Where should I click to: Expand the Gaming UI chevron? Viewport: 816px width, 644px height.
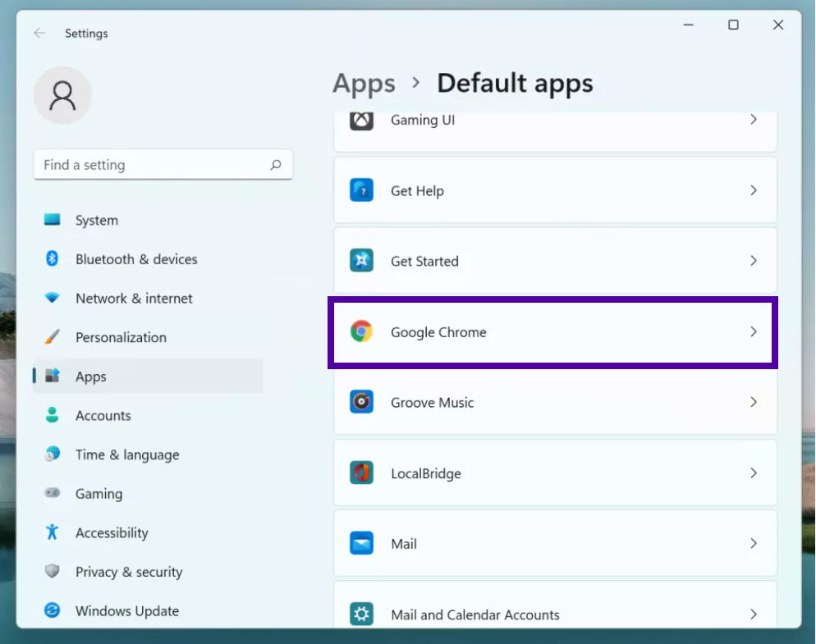[x=754, y=120]
